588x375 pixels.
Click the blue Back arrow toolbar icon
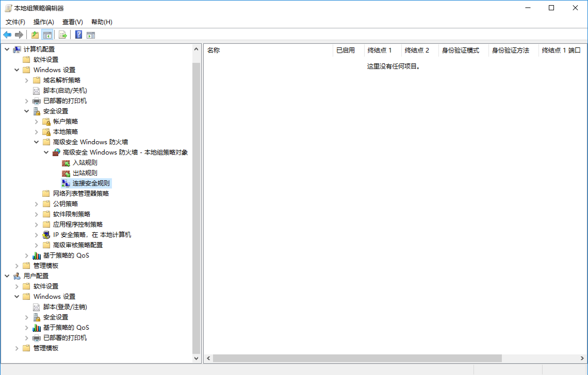[7, 35]
